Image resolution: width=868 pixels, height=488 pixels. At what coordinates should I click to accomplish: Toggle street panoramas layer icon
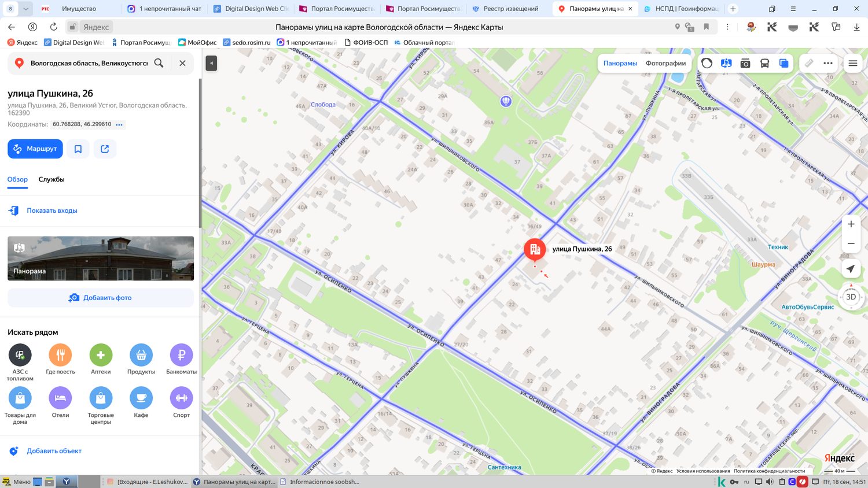click(x=726, y=63)
